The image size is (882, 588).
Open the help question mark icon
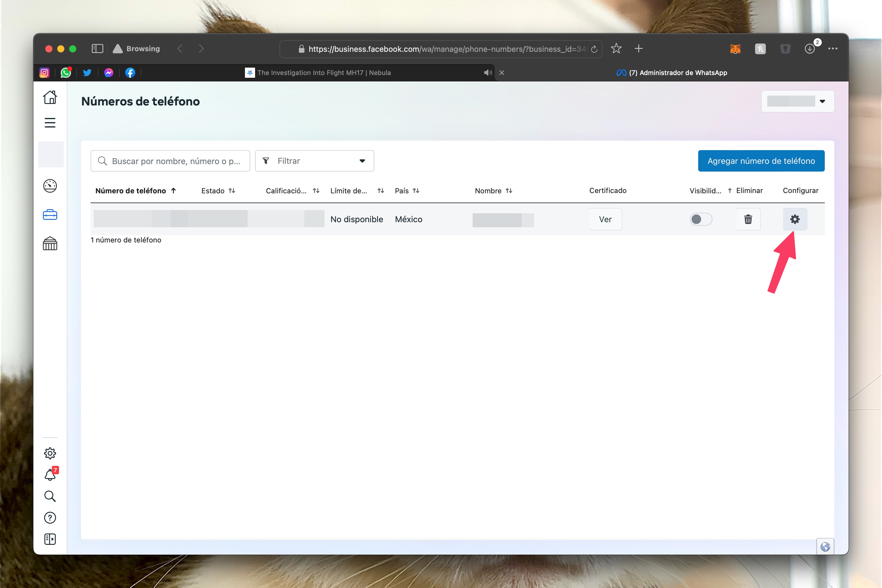click(50, 518)
